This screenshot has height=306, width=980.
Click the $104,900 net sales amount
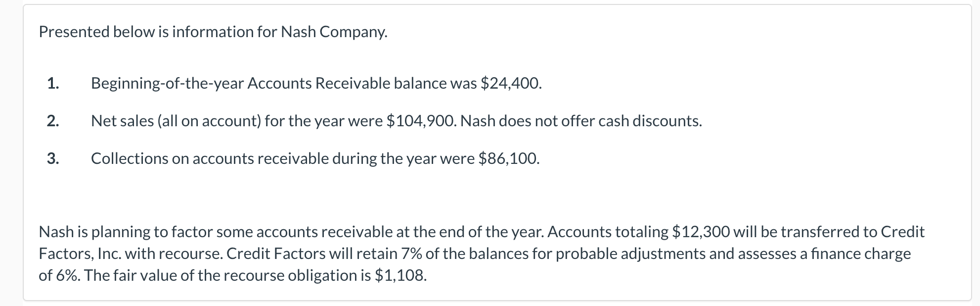[x=421, y=121]
